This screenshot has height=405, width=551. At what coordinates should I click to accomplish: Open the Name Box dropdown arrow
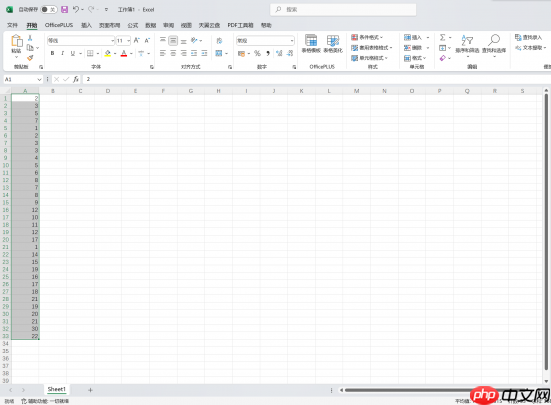(39, 79)
